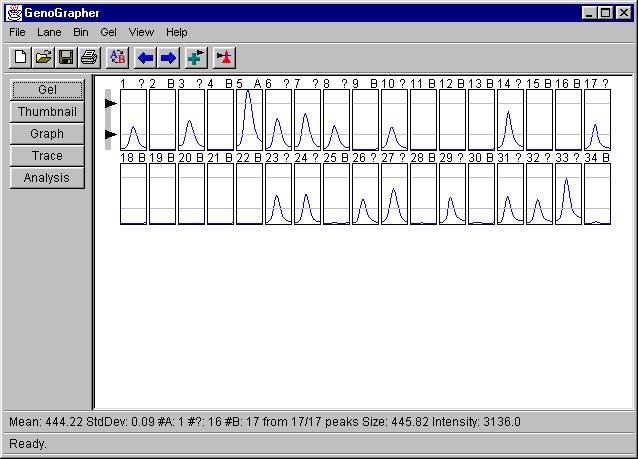Open the File menu

pyautogui.click(x=17, y=32)
